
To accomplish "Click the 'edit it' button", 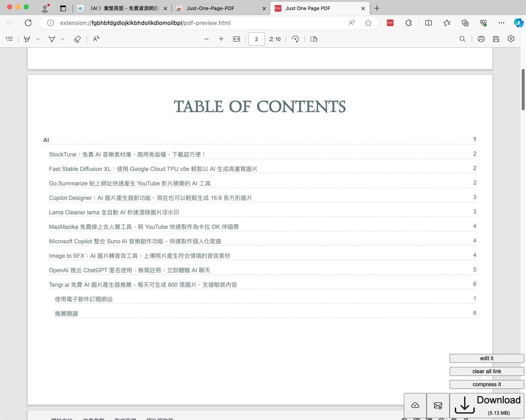I will click(x=487, y=358).
